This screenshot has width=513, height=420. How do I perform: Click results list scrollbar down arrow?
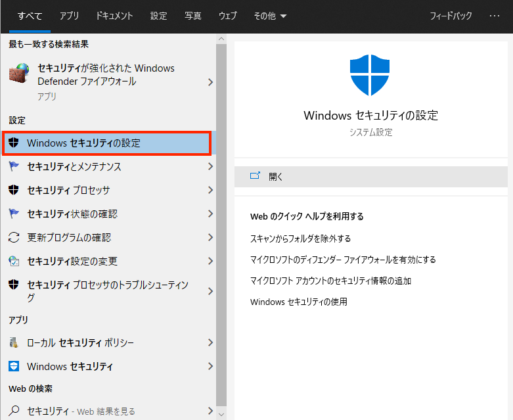point(221,415)
